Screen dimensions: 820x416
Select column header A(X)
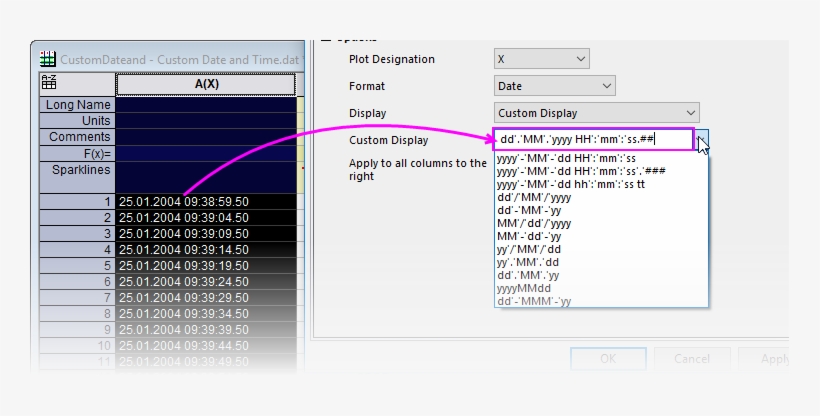[x=206, y=84]
